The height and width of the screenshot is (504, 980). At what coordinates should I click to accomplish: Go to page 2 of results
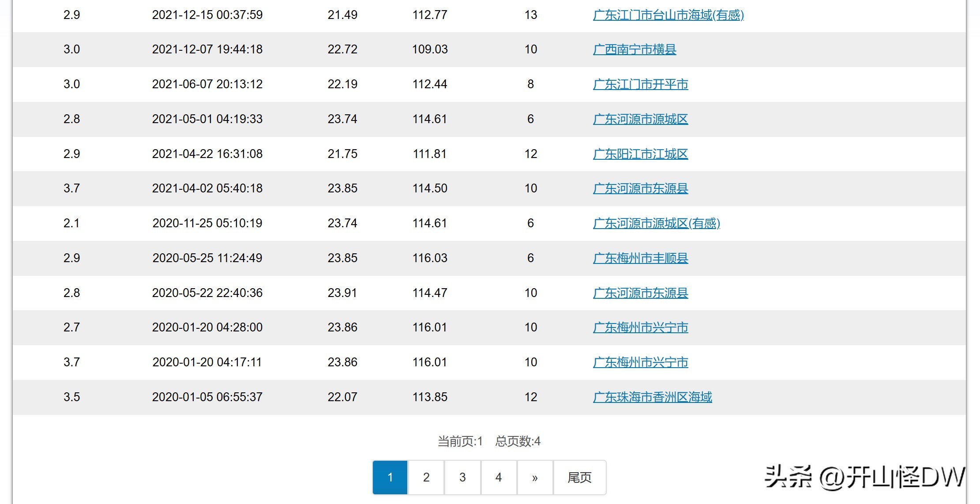pos(426,478)
